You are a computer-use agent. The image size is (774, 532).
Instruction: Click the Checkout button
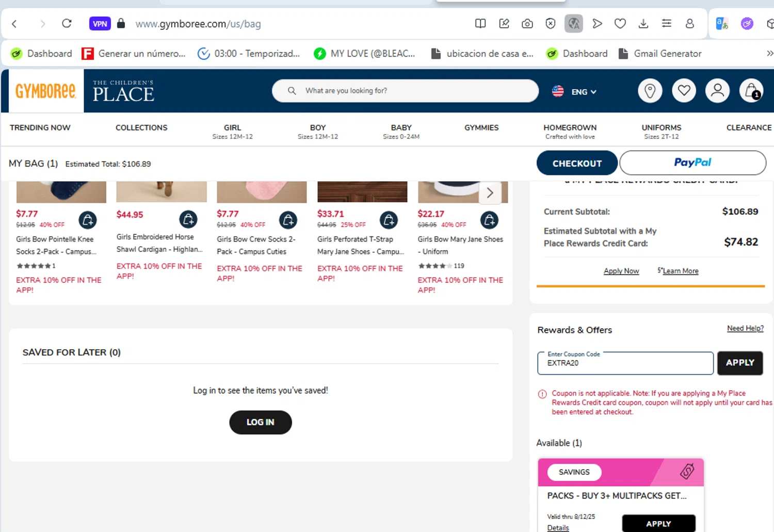pyautogui.click(x=577, y=163)
